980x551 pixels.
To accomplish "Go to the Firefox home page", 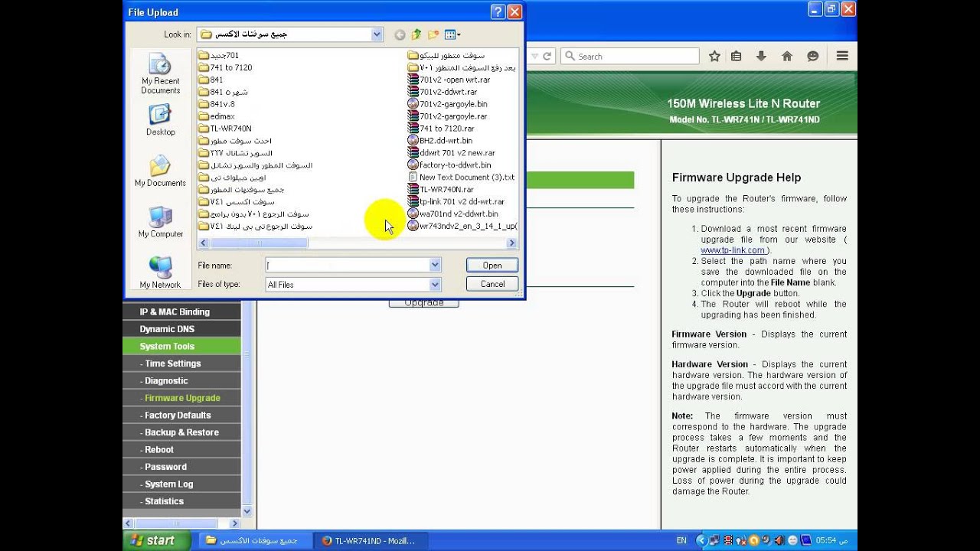I will click(787, 56).
